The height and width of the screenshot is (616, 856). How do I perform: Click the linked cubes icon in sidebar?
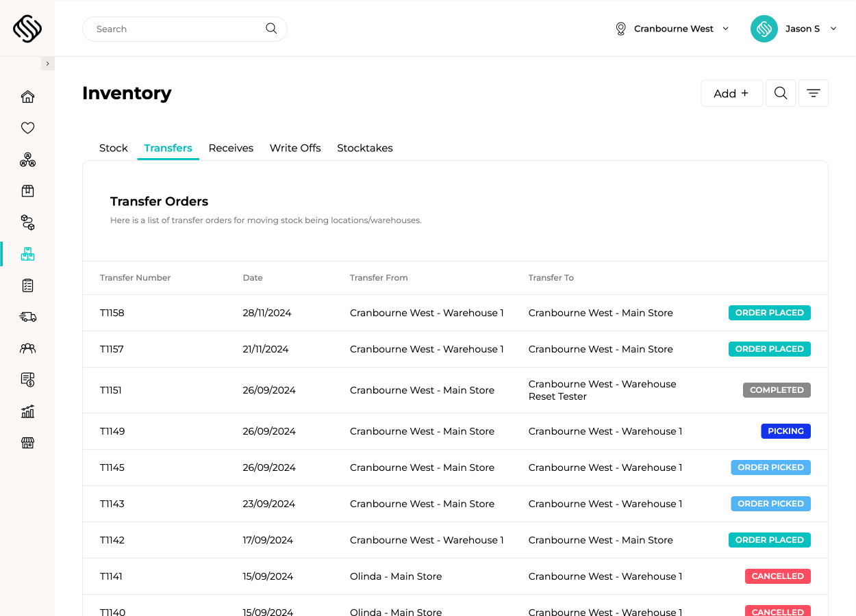[x=27, y=222]
